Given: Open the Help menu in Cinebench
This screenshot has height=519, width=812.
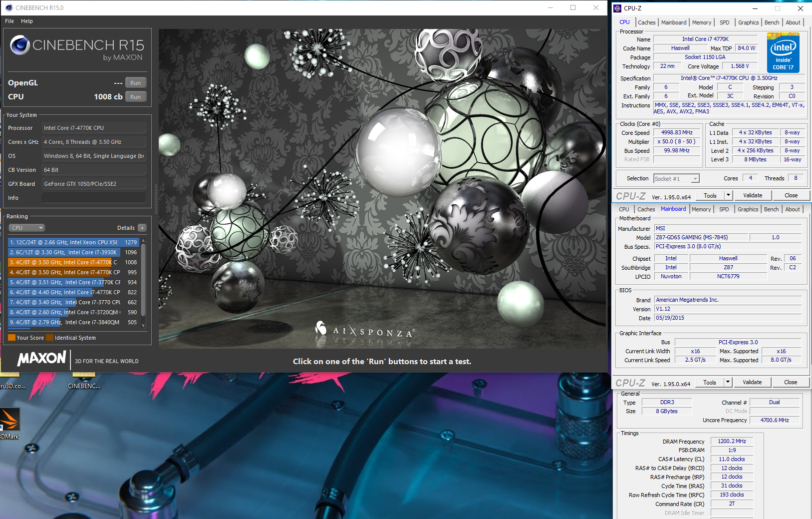Looking at the screenshot, I should pos(27,21).
